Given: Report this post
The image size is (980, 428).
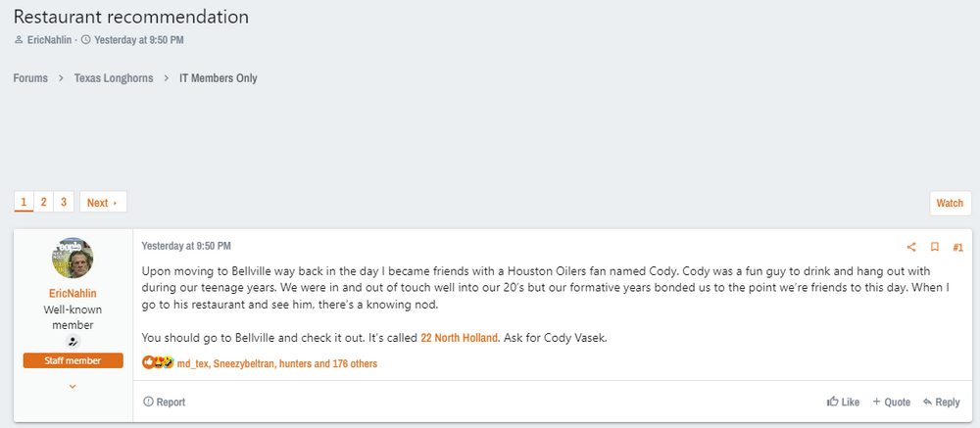Looking at the screenshot, I should pos(164,402).
